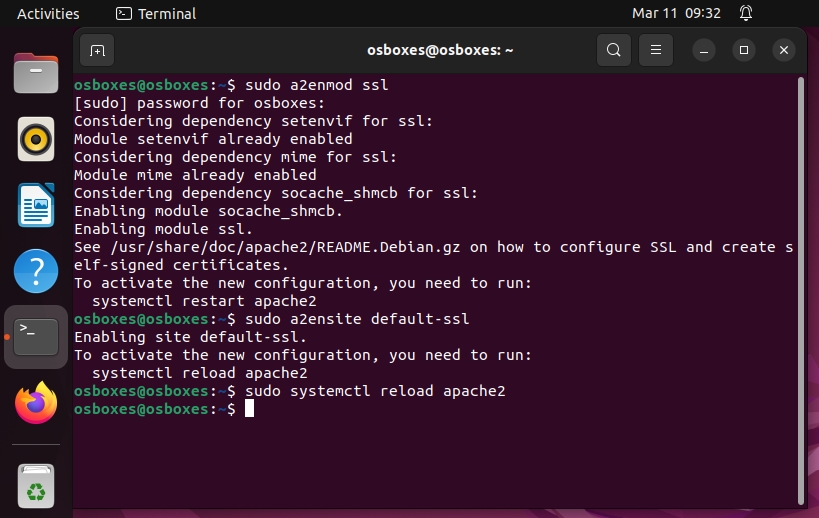The width and height of the screenshot is (819, 518).
Task: Minimize the terminal window
Action: [x=707, y=49]
